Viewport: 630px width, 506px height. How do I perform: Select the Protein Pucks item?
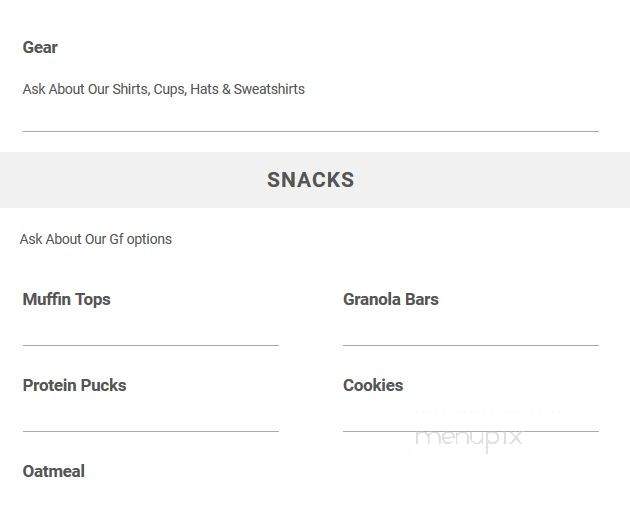point(74,386)
